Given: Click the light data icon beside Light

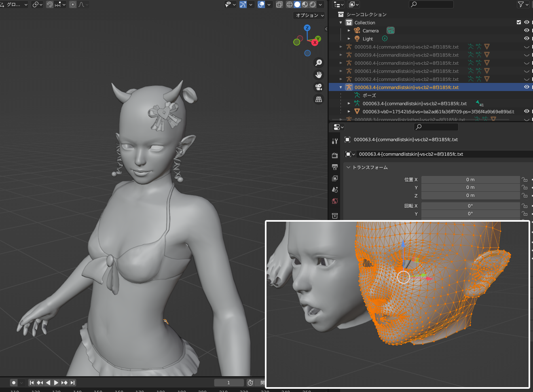Looking at the screenshot, I should [x=385, y=38].
